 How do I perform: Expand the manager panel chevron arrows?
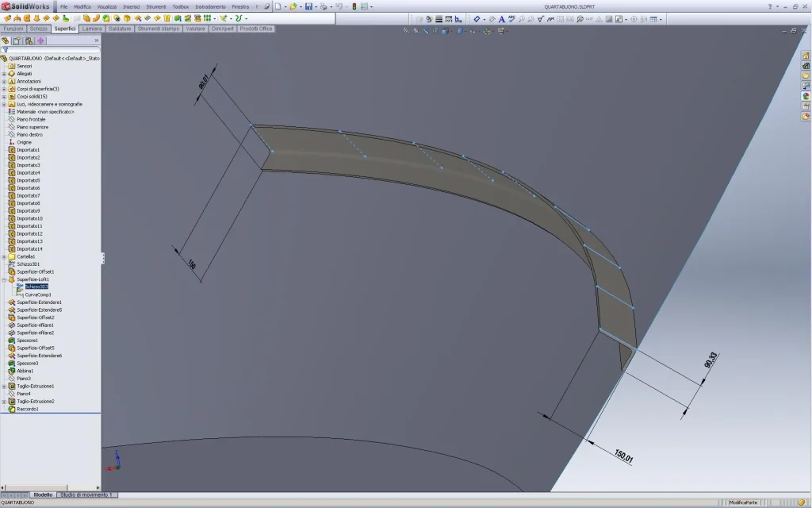(x=96, y=40)
